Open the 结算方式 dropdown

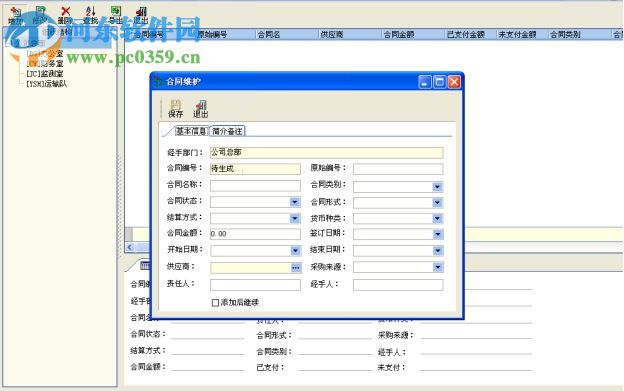pos(294,218)
